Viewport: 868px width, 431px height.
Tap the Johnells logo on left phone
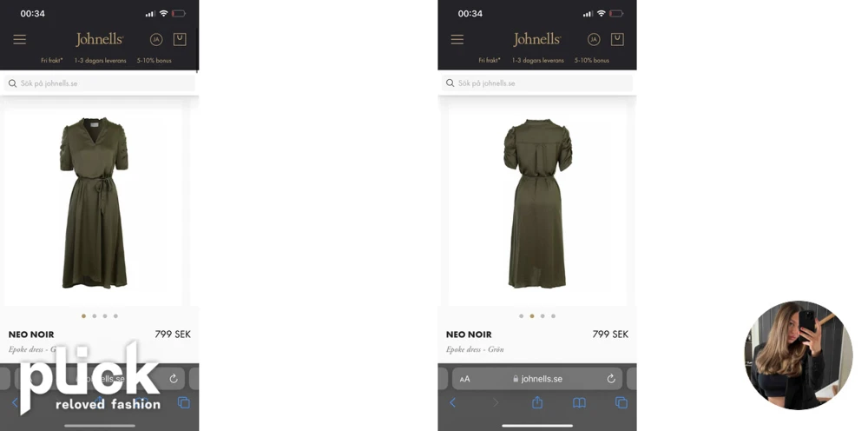[100, 39]
